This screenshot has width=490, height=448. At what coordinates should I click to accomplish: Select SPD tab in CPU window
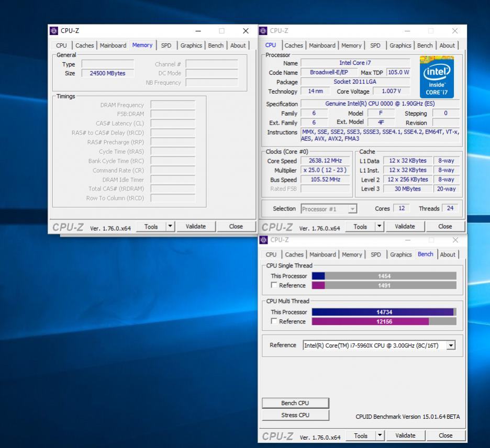tap(375, 46)
